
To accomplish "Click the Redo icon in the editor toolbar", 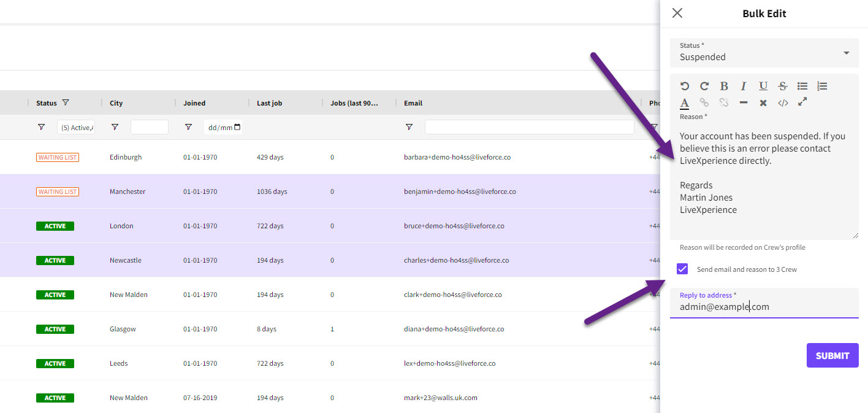I will (x=704, y=87).
